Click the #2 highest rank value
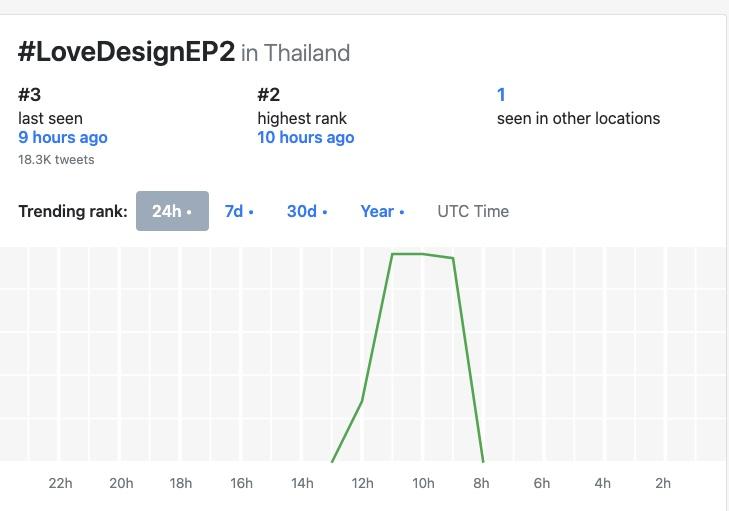This screenshot has height=511, width=729. click(269, 95)
